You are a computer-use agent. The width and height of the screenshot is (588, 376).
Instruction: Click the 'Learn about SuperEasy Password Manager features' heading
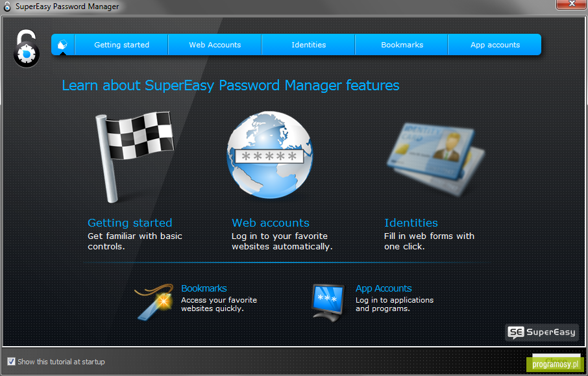pos(230,86)
